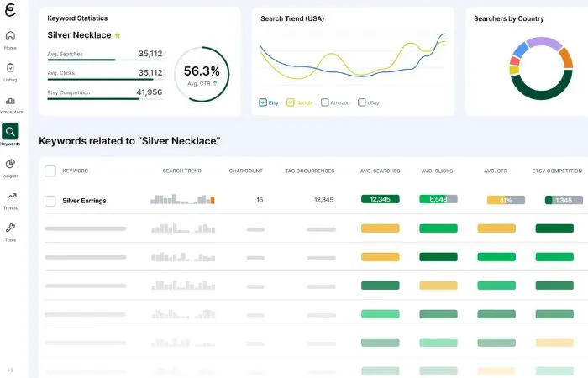Click the Avg. CTR up arrow icon
This screenshot has height=378, width=588.
215,83
